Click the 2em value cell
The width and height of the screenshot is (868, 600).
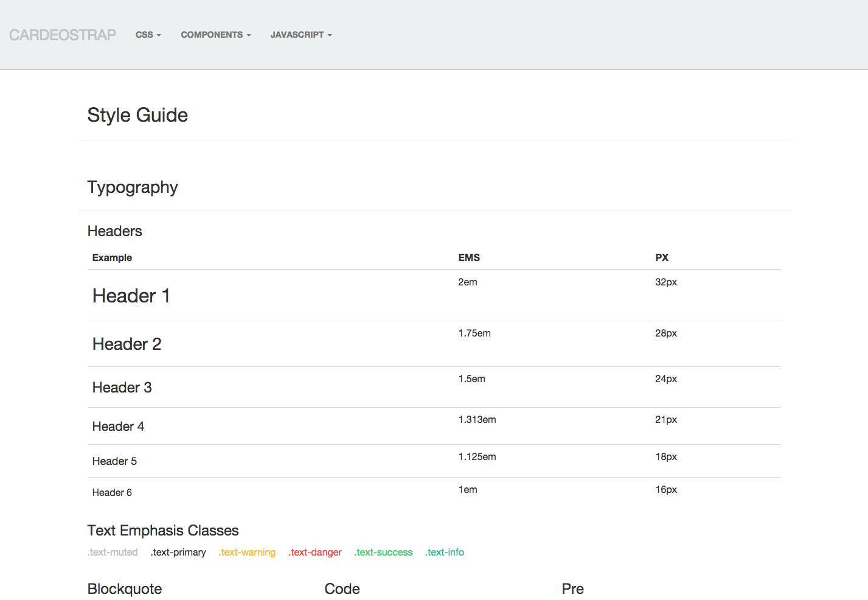pos(468,282)
